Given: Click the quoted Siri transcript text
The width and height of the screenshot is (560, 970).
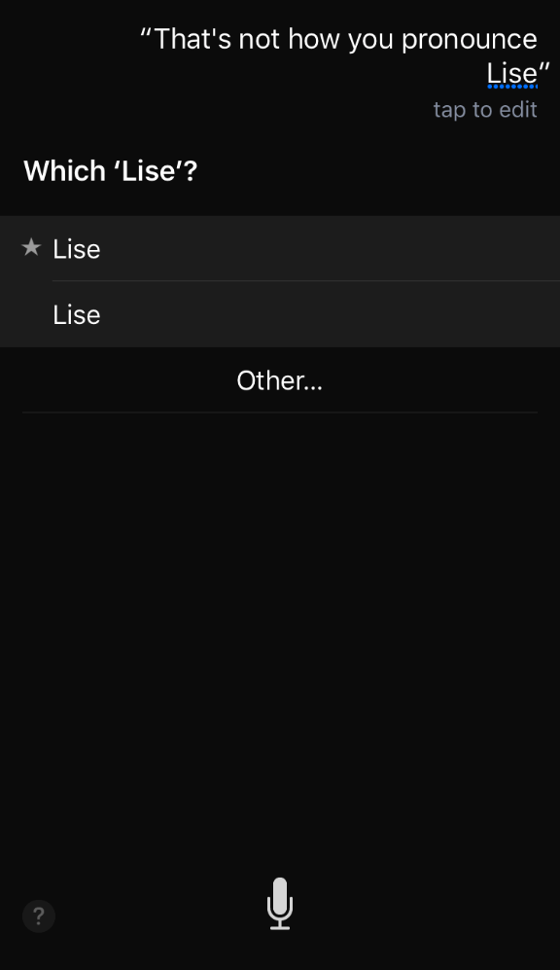Looking at the screenshot, I should point(345,56).
